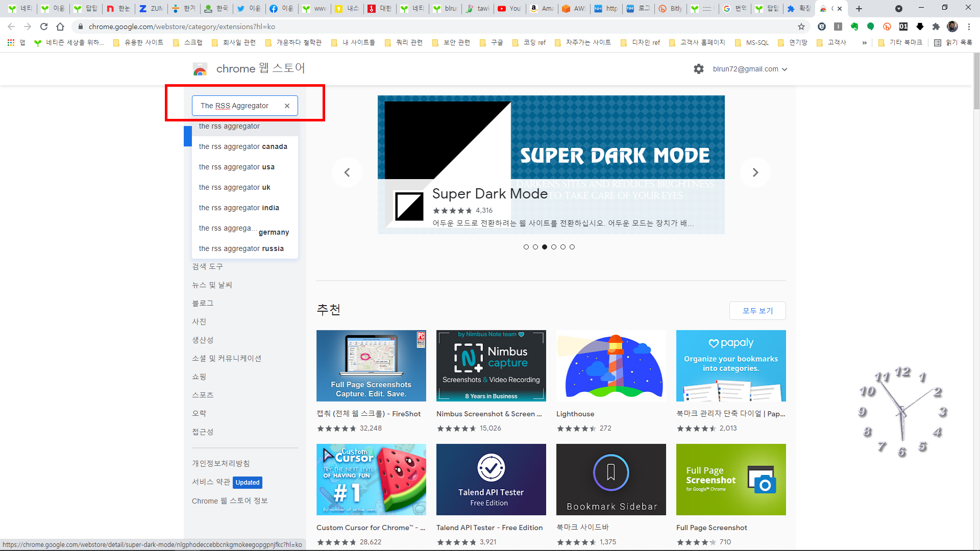The height and width of the screenshot is (551, 980).
Task: View the site lock icon info
Action: pyautogui.click(x=80, y=27)
